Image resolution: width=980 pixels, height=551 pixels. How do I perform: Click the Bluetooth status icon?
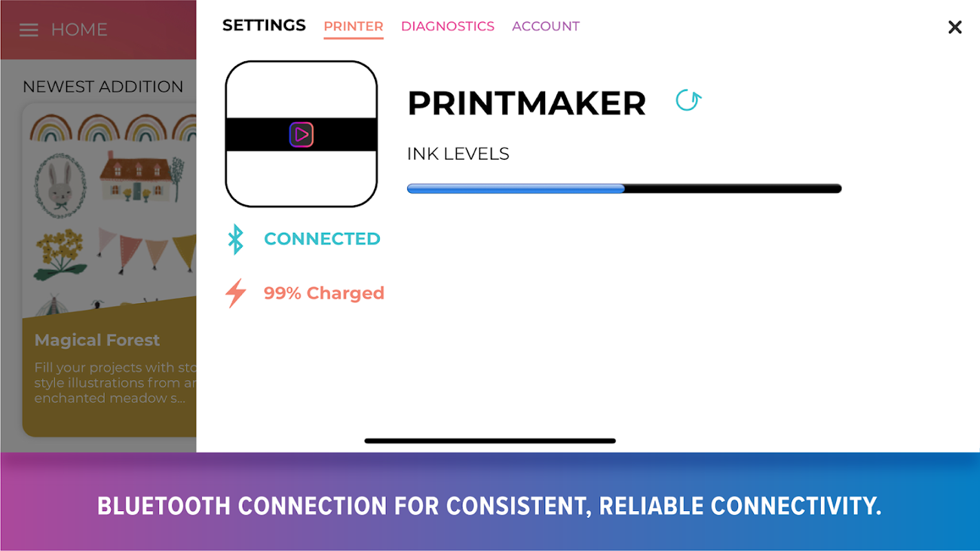236,239
